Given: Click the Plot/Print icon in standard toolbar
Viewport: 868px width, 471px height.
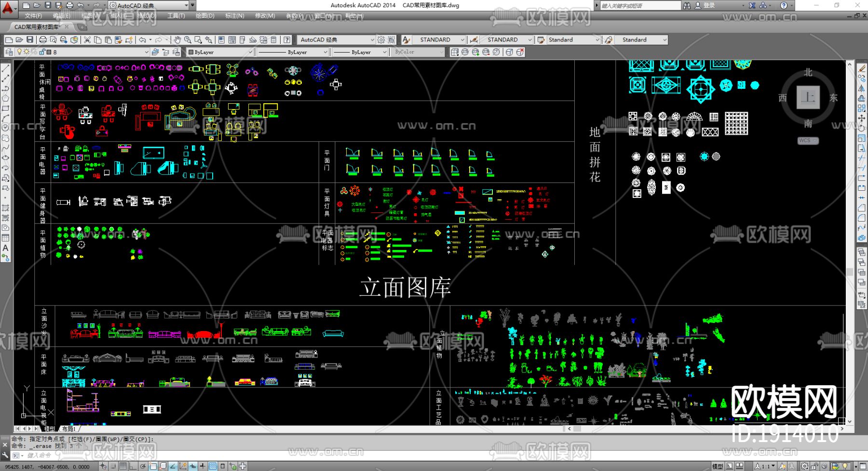Looking at the screenshot, I should tap(43, 40).
